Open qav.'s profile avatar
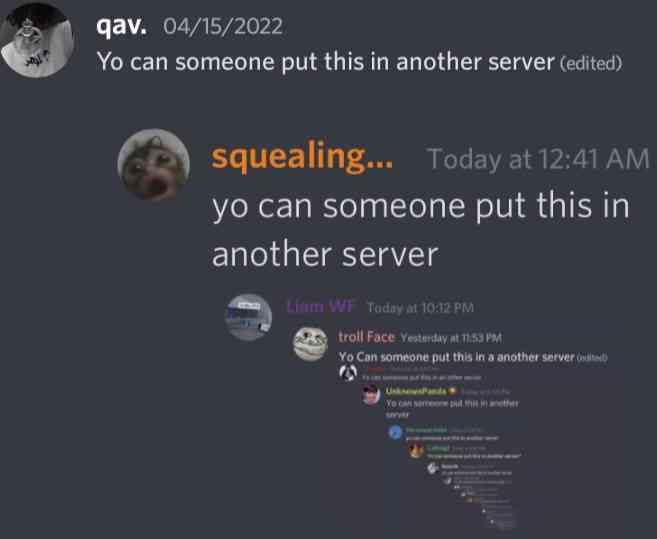This screenshot has width=657, height=539. click(x=37, y=40)
